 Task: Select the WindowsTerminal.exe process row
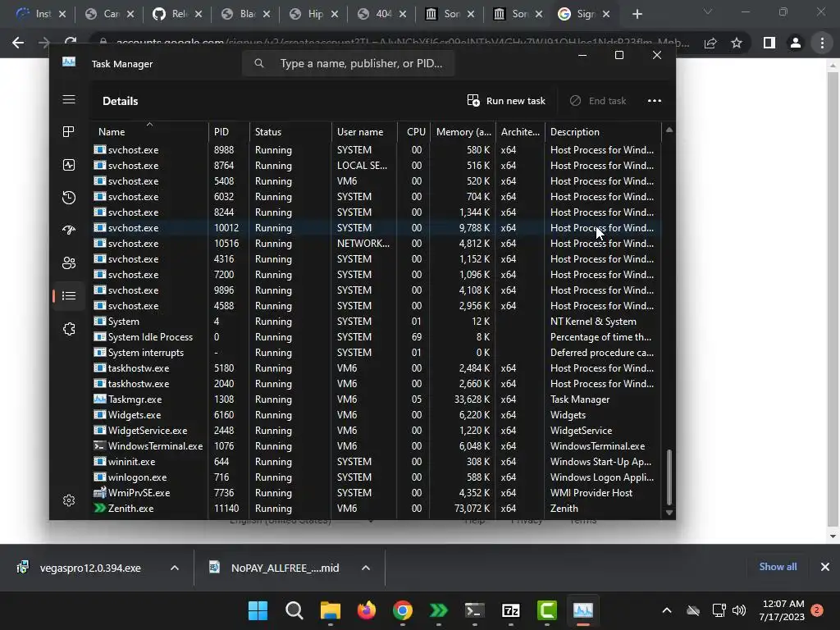377,445
